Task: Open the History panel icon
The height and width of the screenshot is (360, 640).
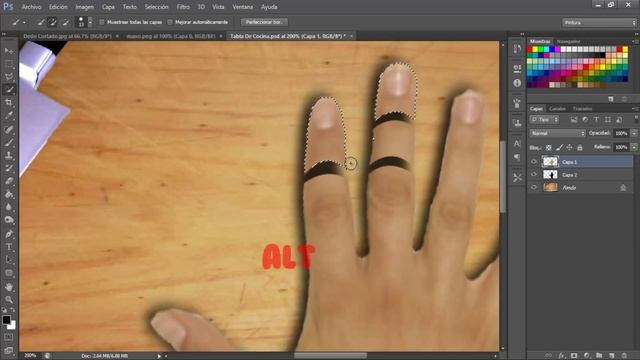Action: coord(517,49)
